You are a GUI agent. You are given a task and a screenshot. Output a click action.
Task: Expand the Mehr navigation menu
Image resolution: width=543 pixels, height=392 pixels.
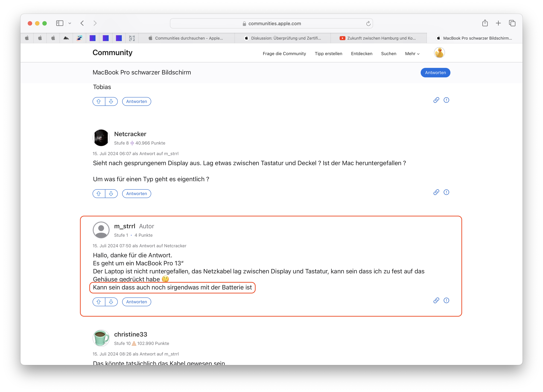tap(412, 54)
